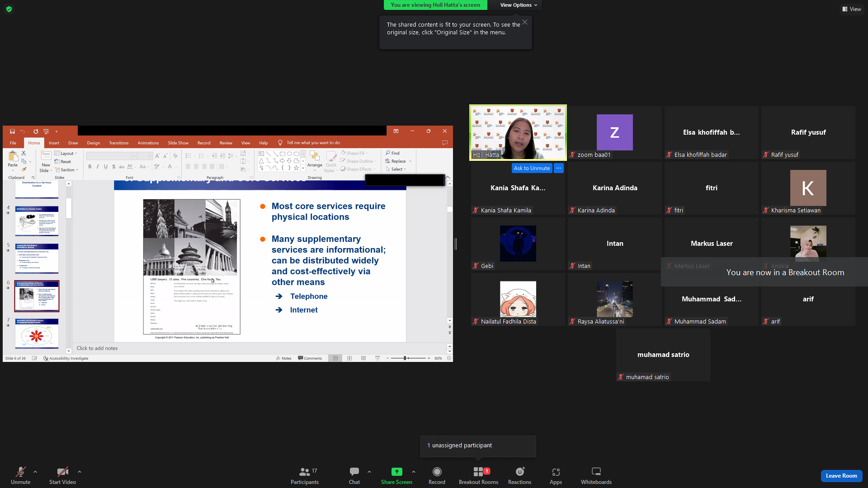
Task: Cut selection with the scissors icon
Action: coord(24,154)
